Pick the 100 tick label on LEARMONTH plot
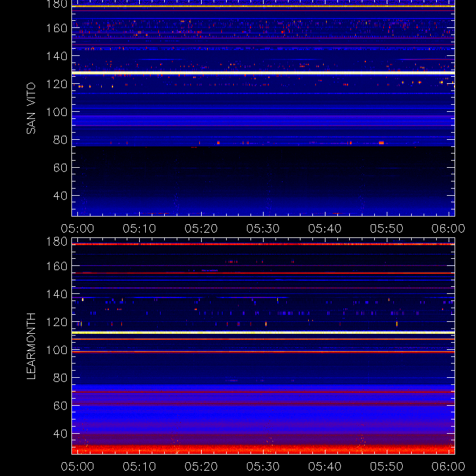Image resolution: width=476 pixels, height=476 pixels. click(x=57, y=350)
